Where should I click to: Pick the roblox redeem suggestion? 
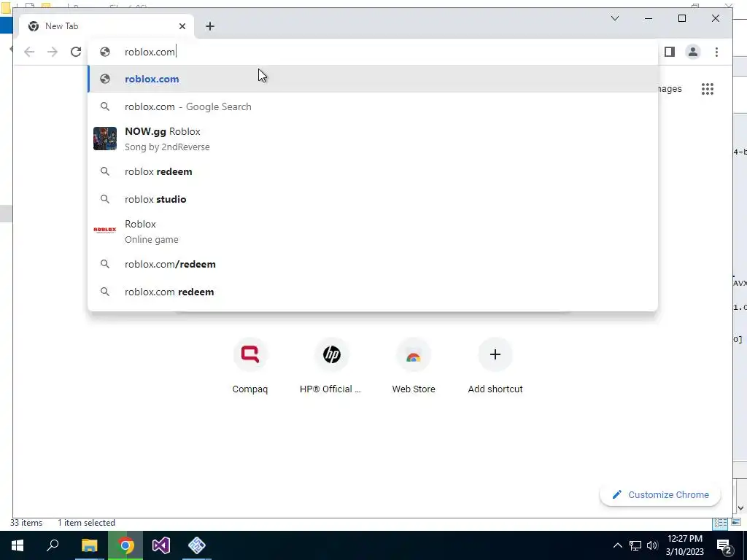point(373,171)
